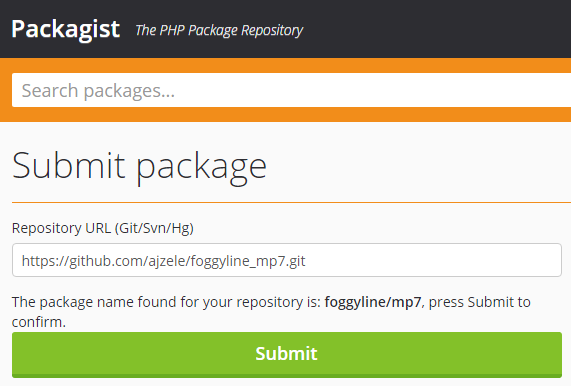Focus the Search packages field
Image resolution: width=571 pixels, height=386 pixels.
pyautogui.click(x=291, y=90)
